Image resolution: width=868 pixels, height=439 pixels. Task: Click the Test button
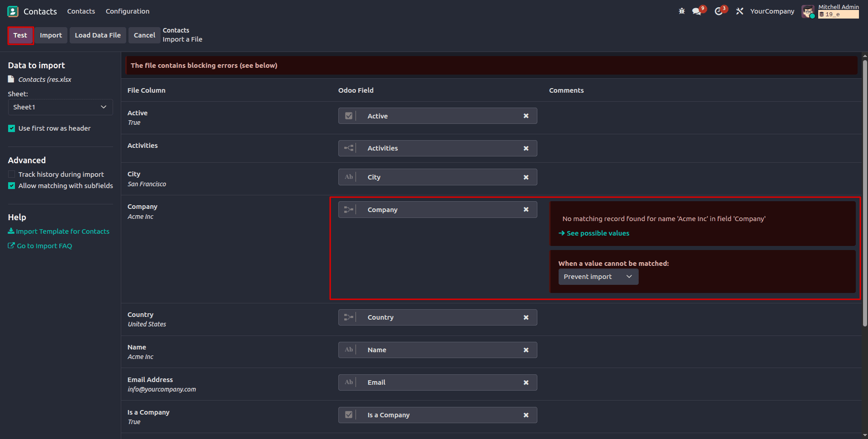pos(20,35)
